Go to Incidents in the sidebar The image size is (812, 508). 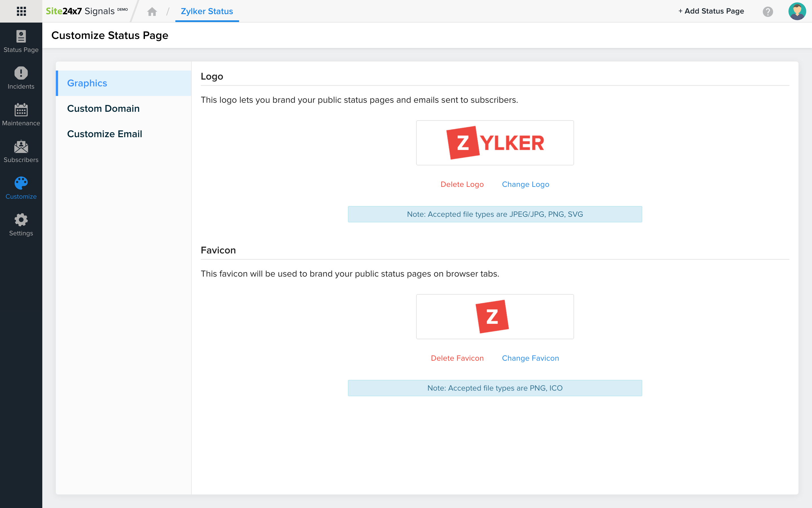21,78
